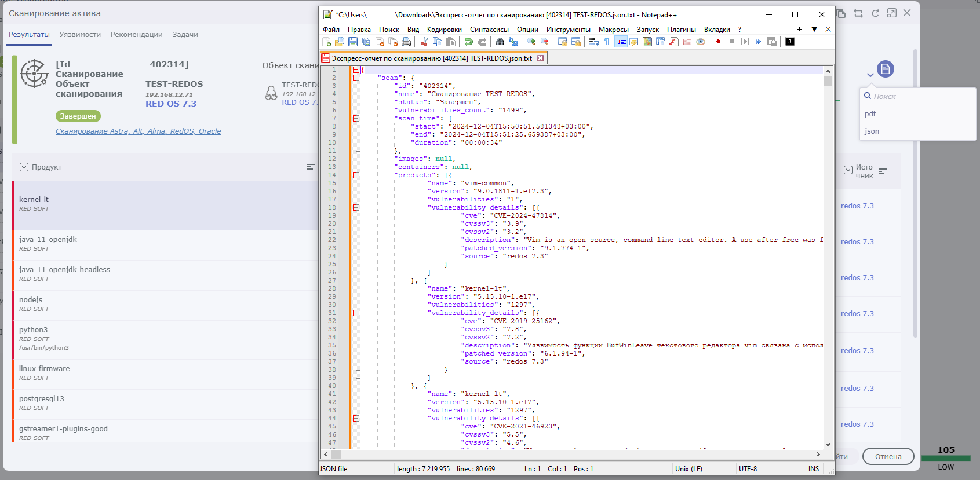
Task: Click the Zoom in magnifier icon
Action: coord(531,42)
